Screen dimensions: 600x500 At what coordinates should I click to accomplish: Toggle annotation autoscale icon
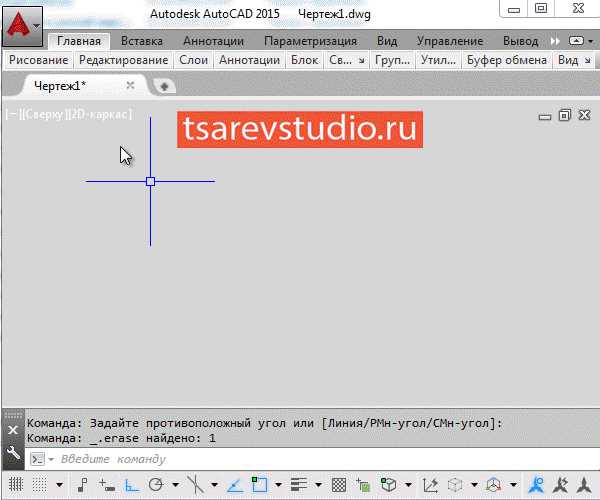coord(560,485)
